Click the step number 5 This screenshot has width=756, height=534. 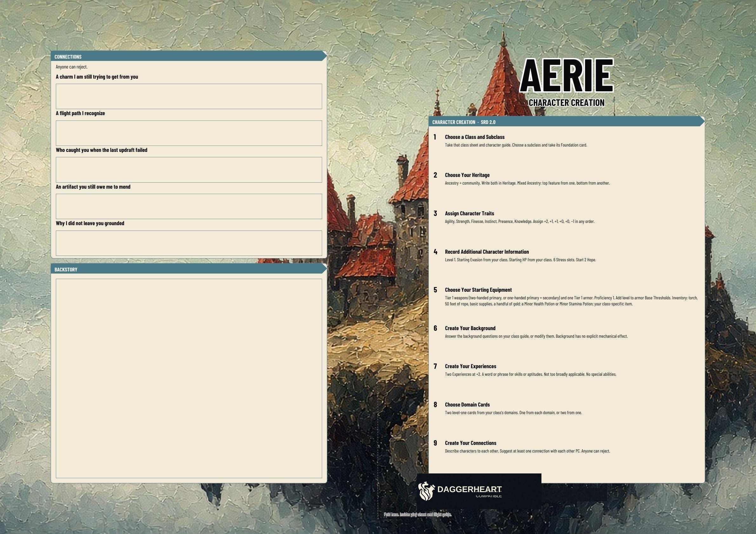click(435, 290)
